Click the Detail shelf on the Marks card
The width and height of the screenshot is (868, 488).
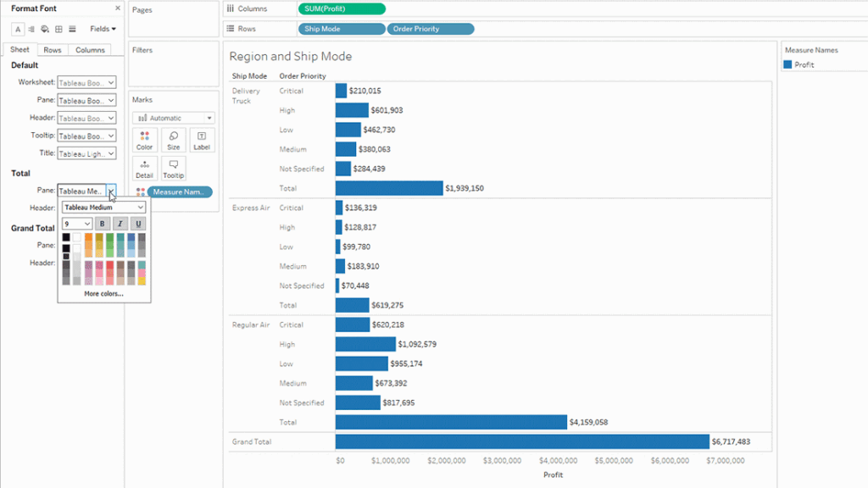(144, 168)
